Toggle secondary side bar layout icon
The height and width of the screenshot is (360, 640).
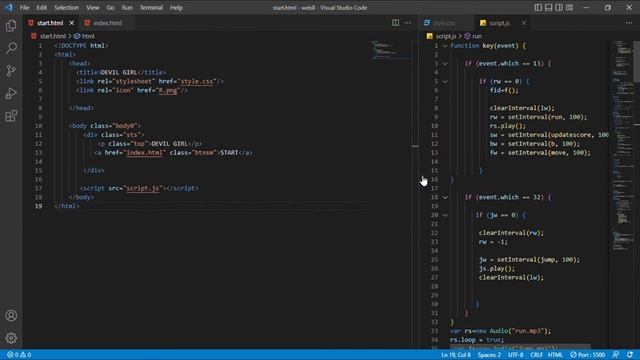[x=559, y=7]
